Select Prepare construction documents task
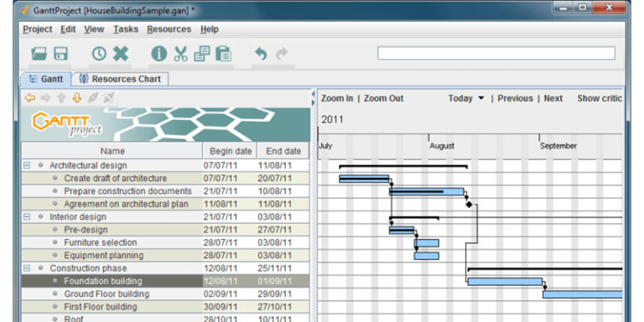Screen dimensions: 644x322 click(127, 191)
